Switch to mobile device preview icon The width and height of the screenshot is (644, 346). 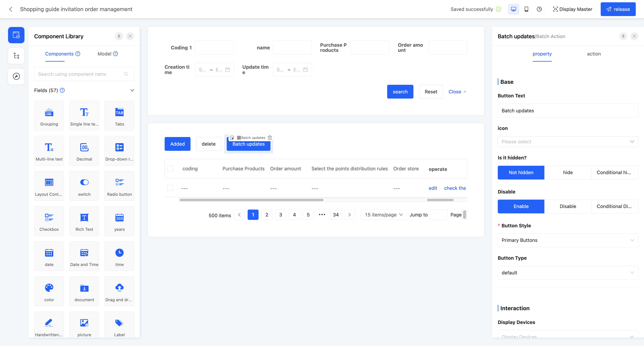tap(526, 9)
